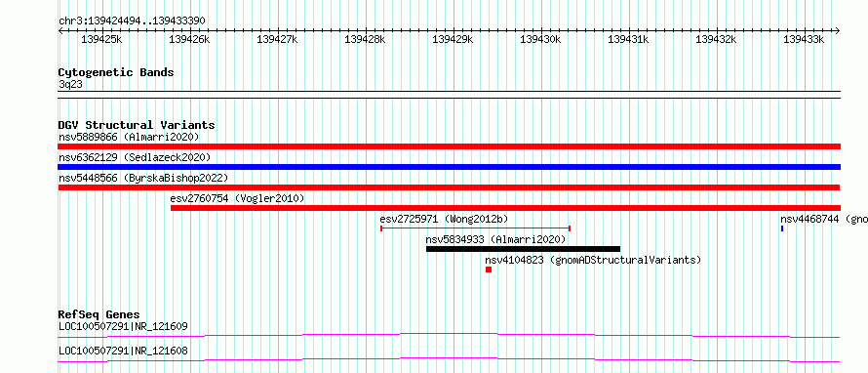Click the truncated nsv4468744 label
This screenshot has width=868, height=373.
(824, 219)
